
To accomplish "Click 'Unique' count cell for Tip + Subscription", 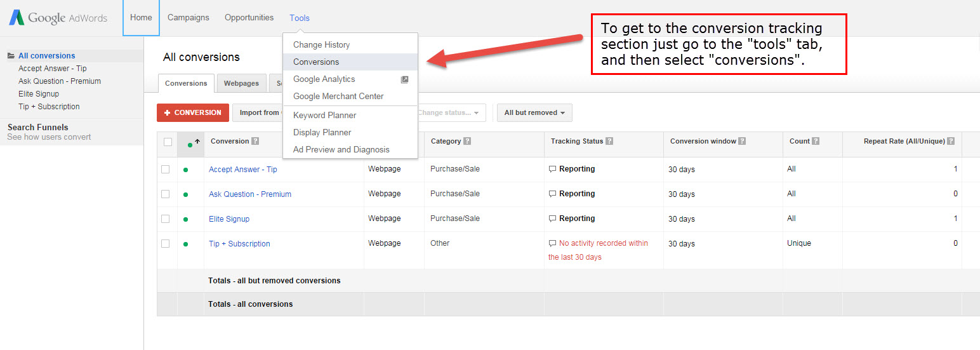I will point(799,243).
